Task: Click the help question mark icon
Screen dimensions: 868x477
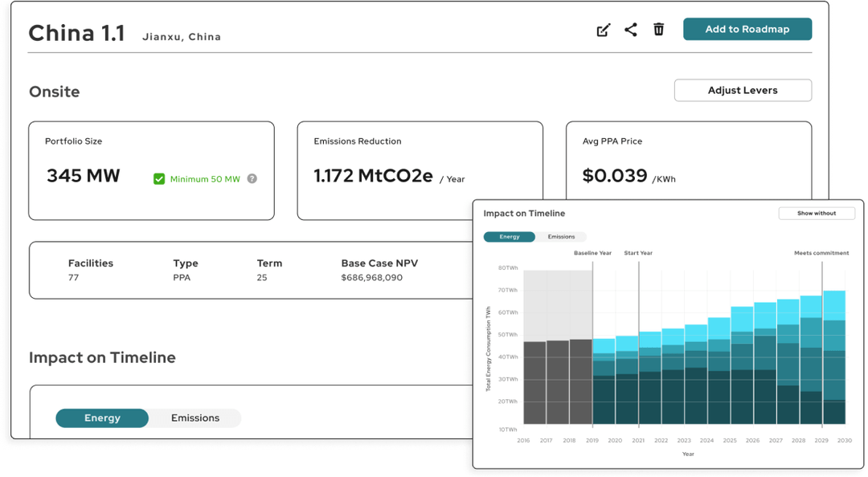Action: point(252,179)
